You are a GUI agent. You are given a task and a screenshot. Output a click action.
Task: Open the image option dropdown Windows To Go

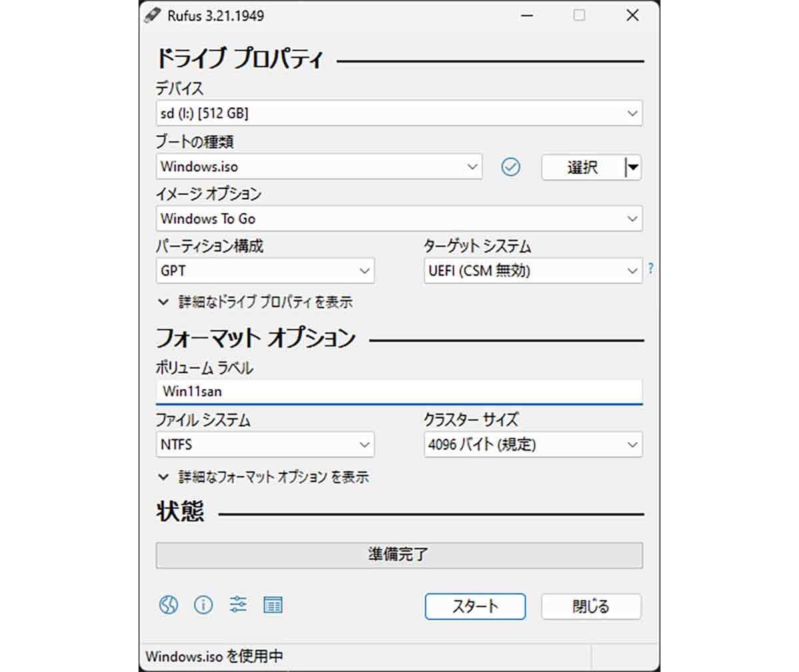(399, 218)
